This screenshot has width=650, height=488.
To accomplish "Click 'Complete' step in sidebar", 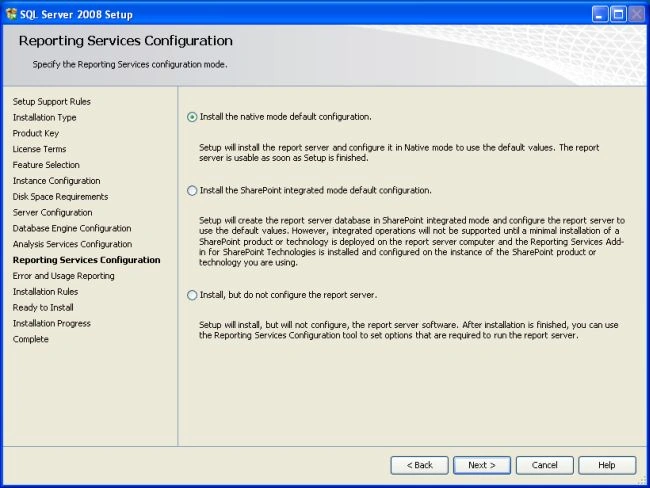I will click(30, 339).
